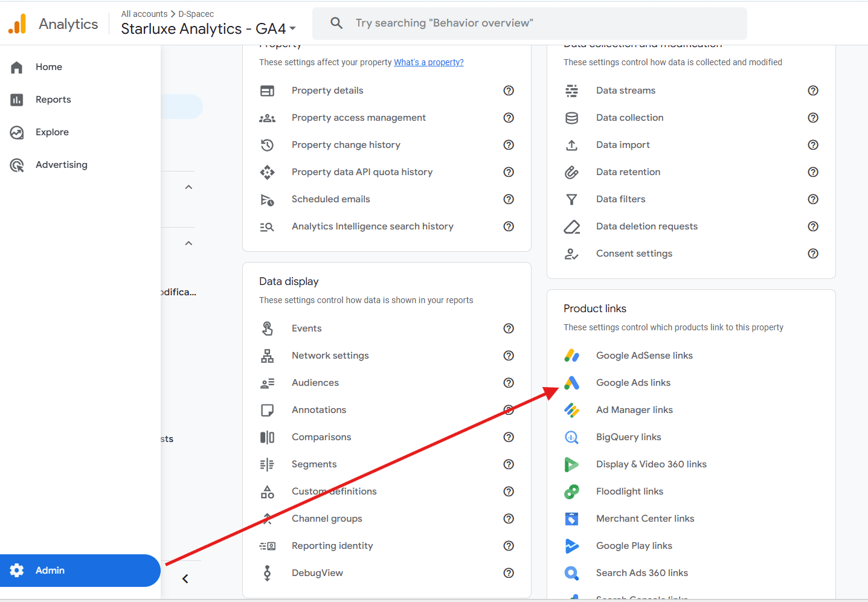Click the Property details icon
This screenshot has height=602, width=868.
(x=267, y=91)
